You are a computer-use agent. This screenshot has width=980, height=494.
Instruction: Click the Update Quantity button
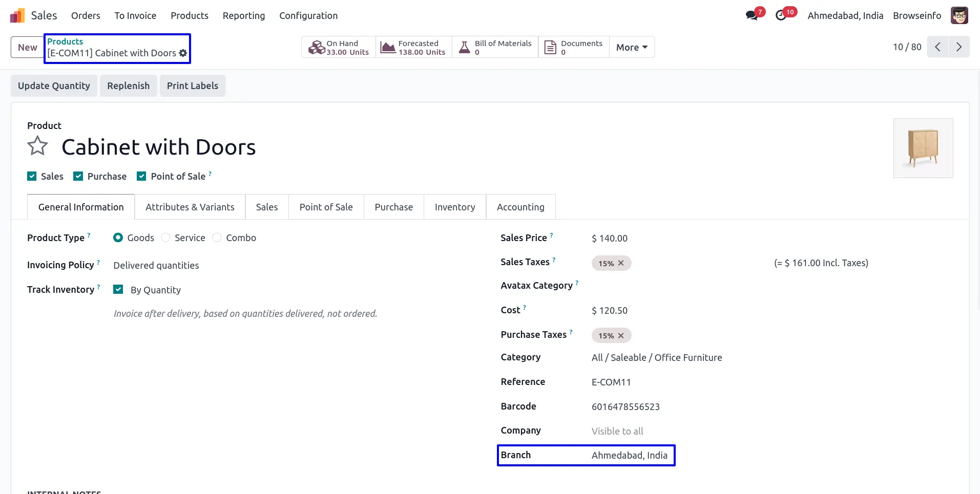54,86
